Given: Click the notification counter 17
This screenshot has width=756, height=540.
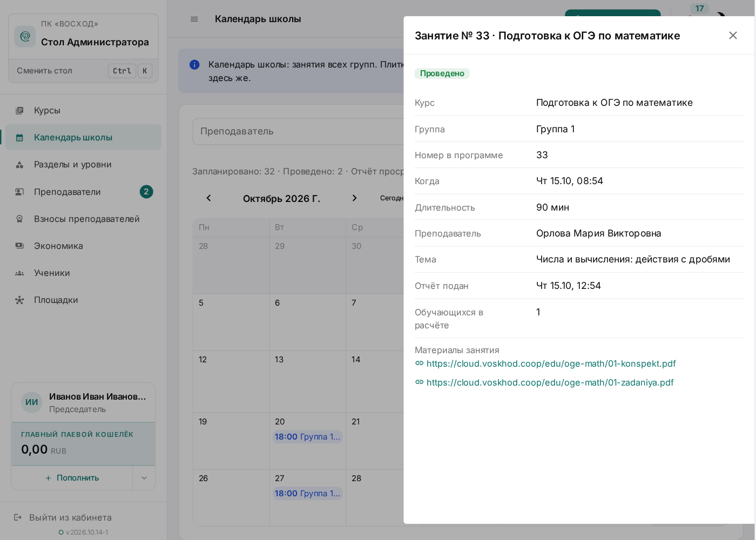Looking at the screenshot, I should 699,9.
